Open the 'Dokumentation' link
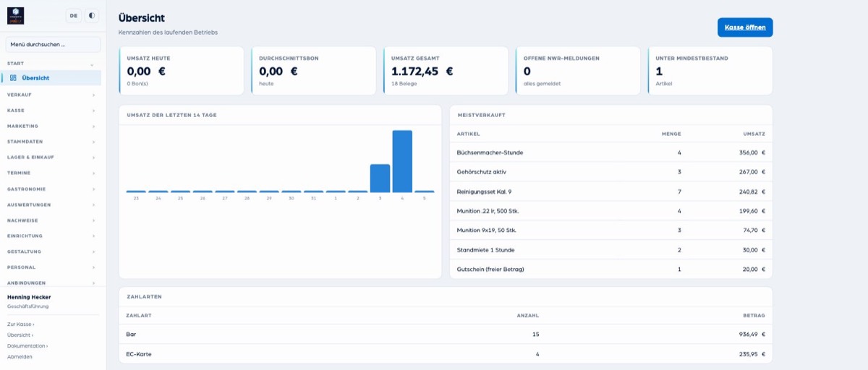 click(27, 346)
